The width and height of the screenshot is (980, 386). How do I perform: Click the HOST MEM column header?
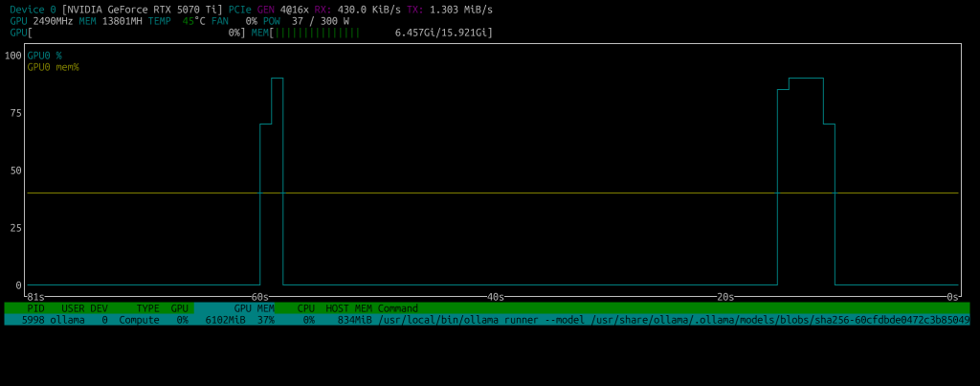click(x=348, y=308)
